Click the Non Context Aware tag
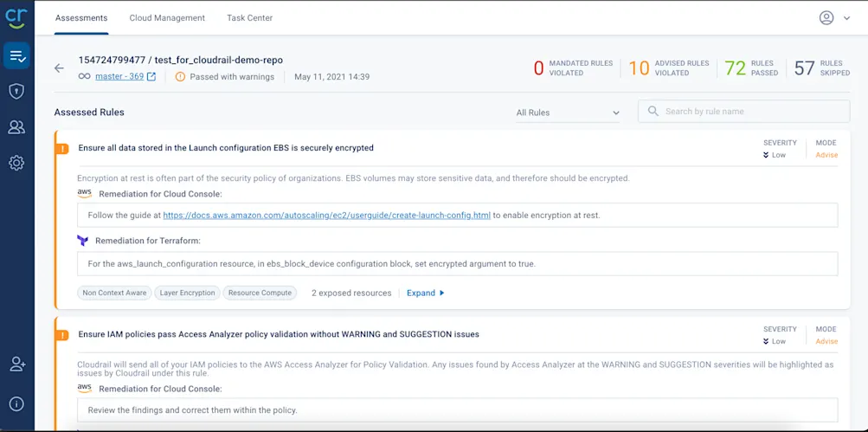 tap(114, 293)
